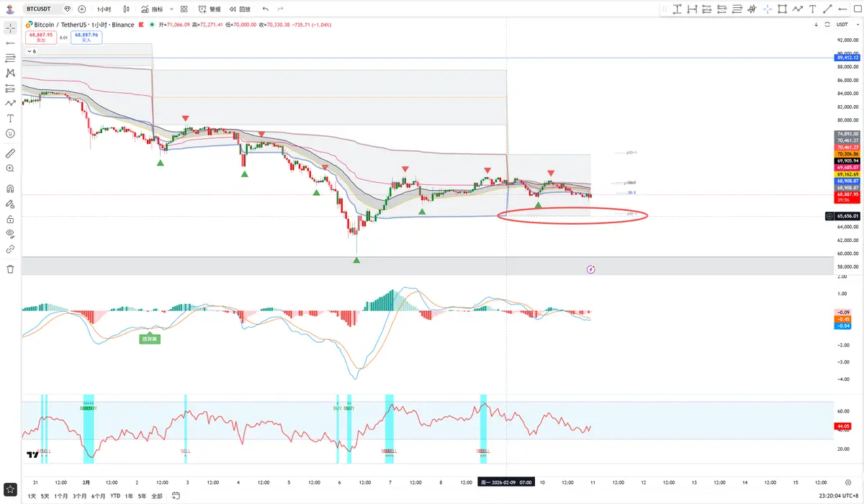Select the trend line tool in floating toolbar
Screen dimensions: 864x504
pyautogui.click(x=827, y=9)
